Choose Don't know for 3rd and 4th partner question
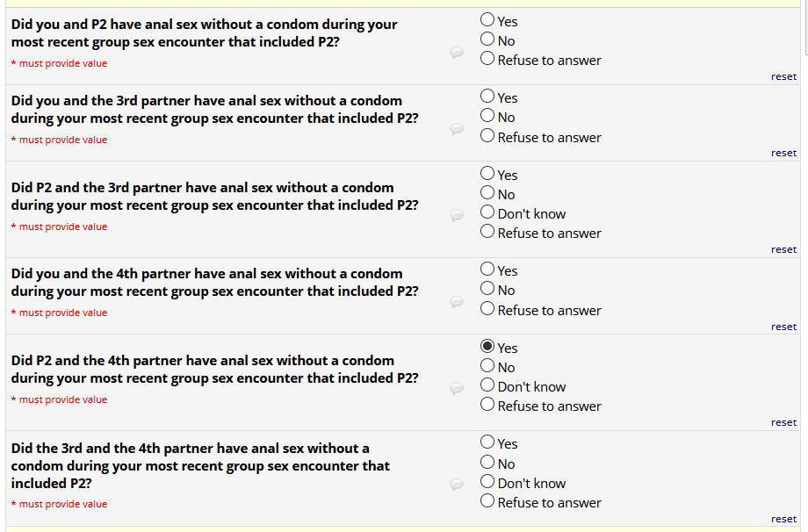The image size is (808, 532). pos(487,483)
